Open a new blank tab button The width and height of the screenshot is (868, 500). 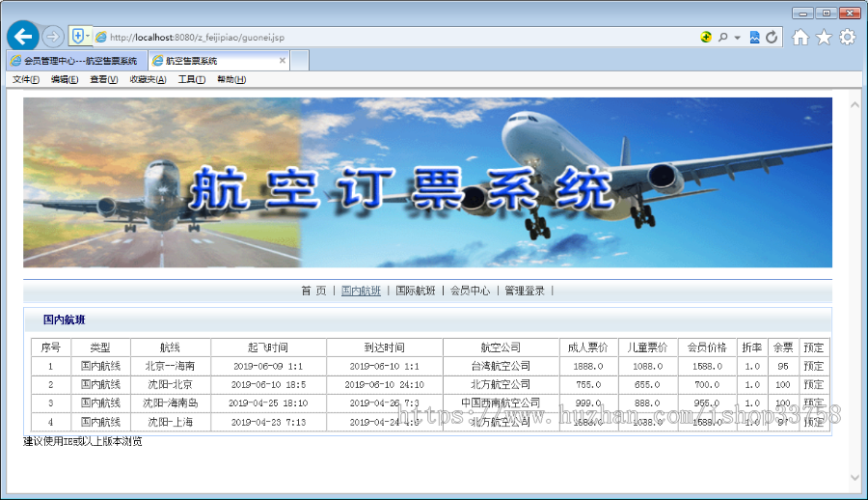pyautogui.click(x=300, y=61)
